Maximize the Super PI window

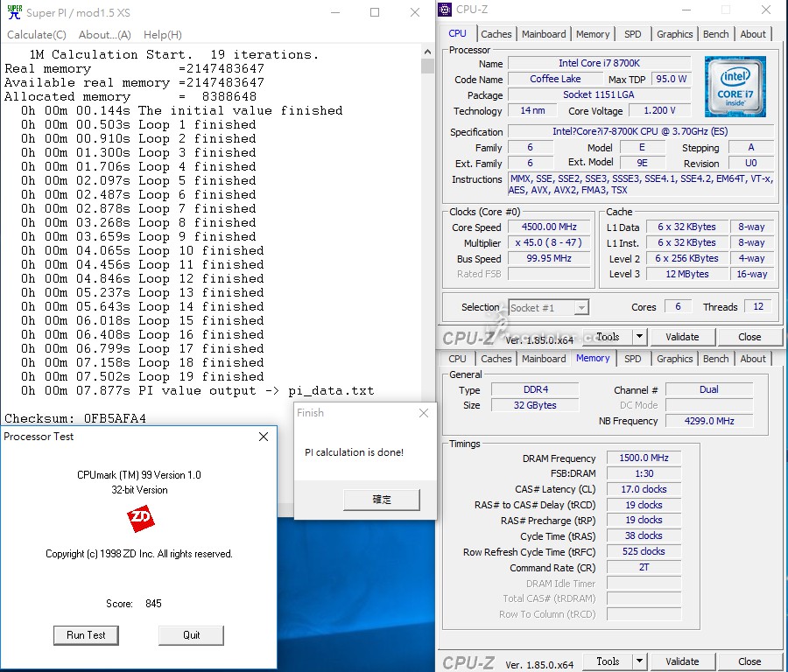click(x=375, y=12)
